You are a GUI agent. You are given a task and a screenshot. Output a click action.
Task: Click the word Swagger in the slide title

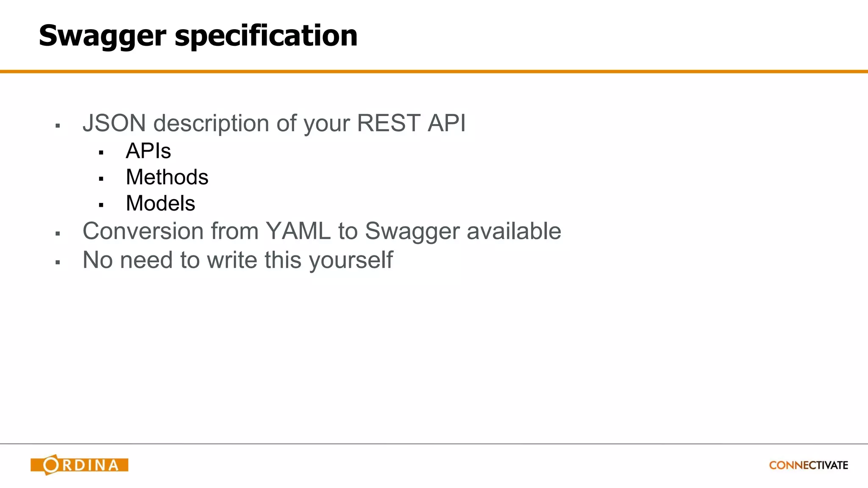pyautogui.click(x=102, y=36)
